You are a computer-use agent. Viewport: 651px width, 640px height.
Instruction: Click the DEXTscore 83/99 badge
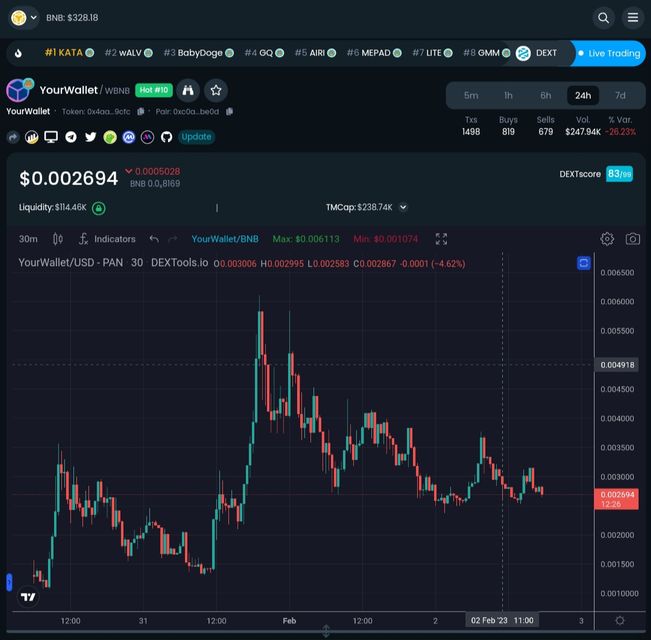(x=619, y=174)
